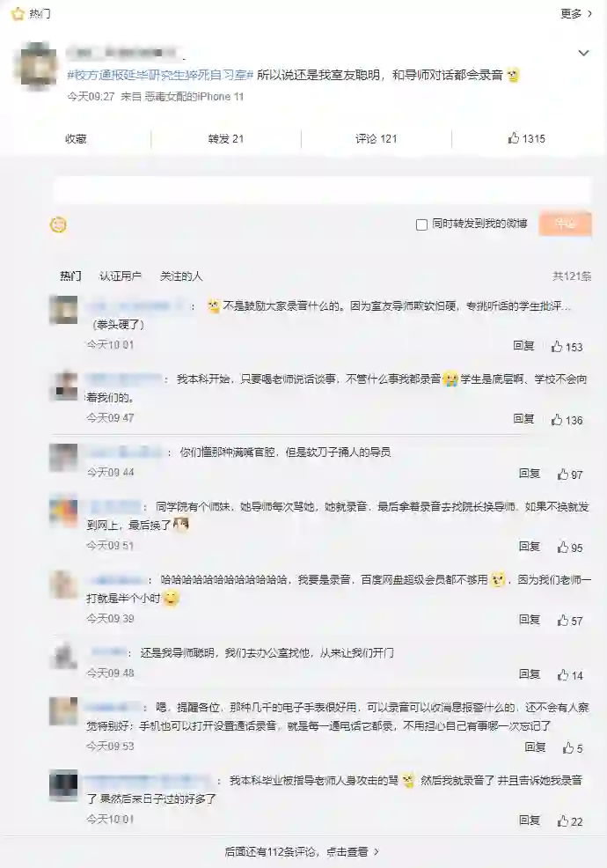This screenshot has width=607, height=868.
Task: Like the comment with 57 likes
Action: tap(563, 621)
